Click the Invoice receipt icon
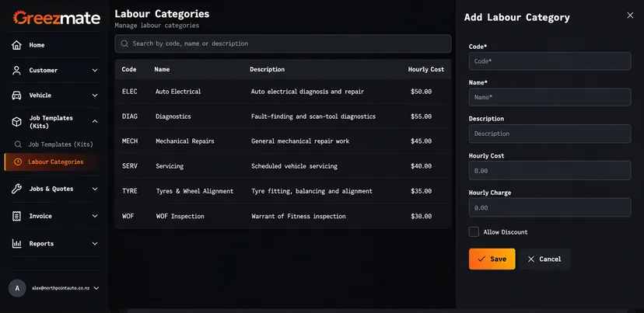The height and width of the screenshot is (313, 644). click(x=16, y=216)
